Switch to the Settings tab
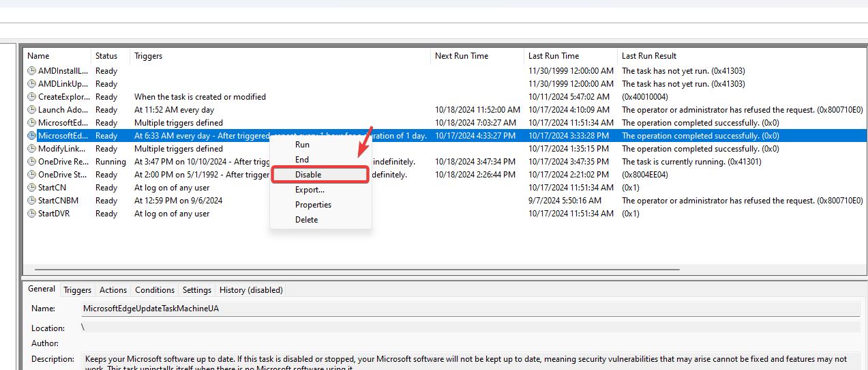Screen dimensions: 868x370 tap(197, 290)
